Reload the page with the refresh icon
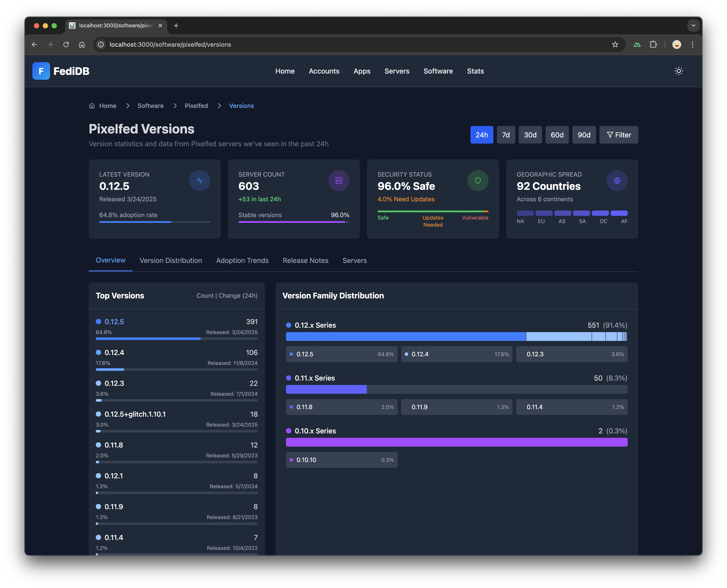The image size is (727, 588). click(x=66, y=44)
